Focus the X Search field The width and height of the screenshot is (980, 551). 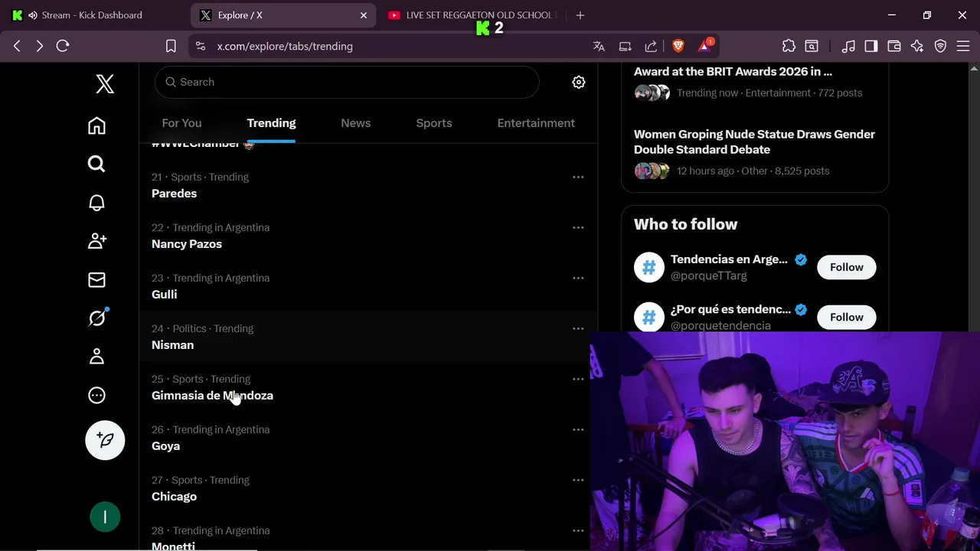(x=347, y=82)
